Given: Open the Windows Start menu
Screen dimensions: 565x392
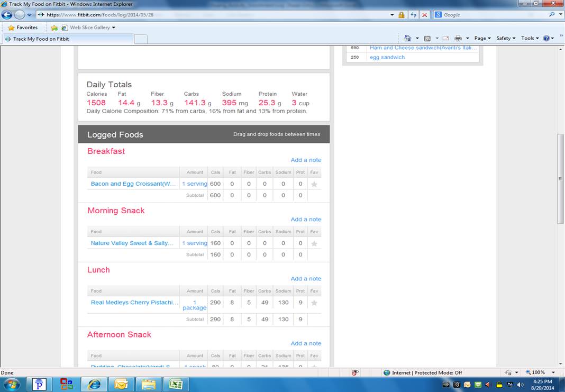Looking at the screenshot, I should (x=11, y=385).
